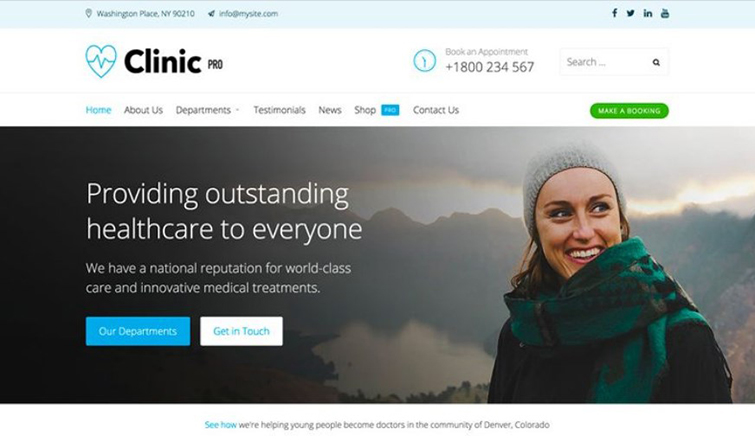Click the Our Departments button
The height and width of the screenshot is (442, 755).
pyautogui.click(x=138, y=331)
